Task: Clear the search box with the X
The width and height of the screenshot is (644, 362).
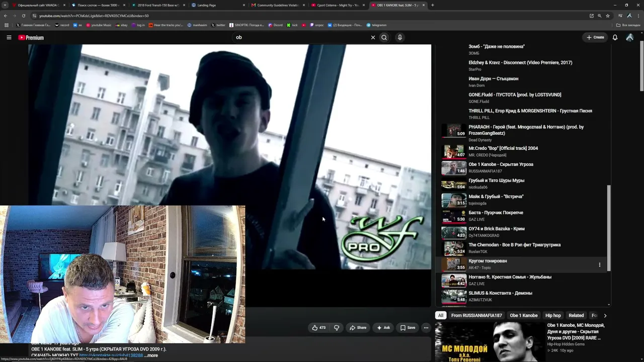Action: (x=373, y=37)
